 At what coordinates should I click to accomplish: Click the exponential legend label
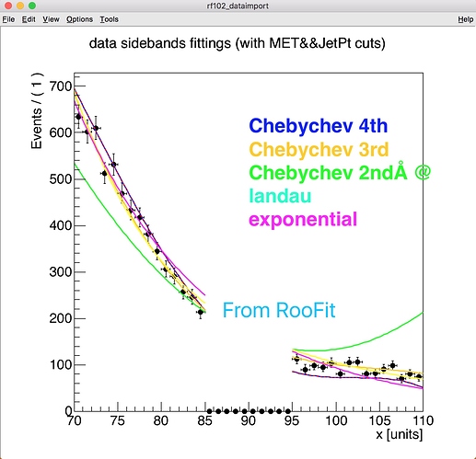pyautogui.click(x=303, y=220)
